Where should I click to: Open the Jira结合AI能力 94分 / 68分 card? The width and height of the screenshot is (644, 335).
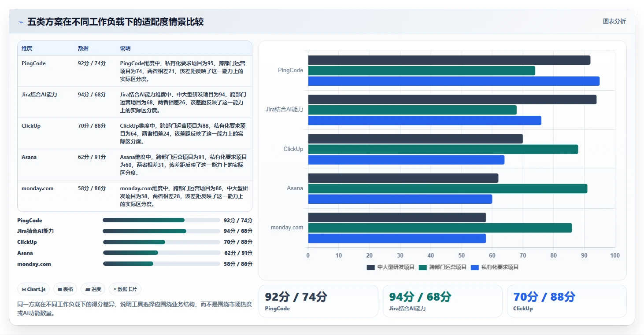[x=443, y=301]
